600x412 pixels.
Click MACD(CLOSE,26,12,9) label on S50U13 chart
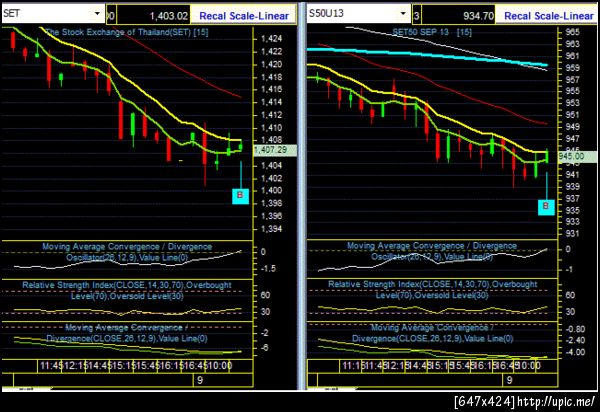point(432,333)
